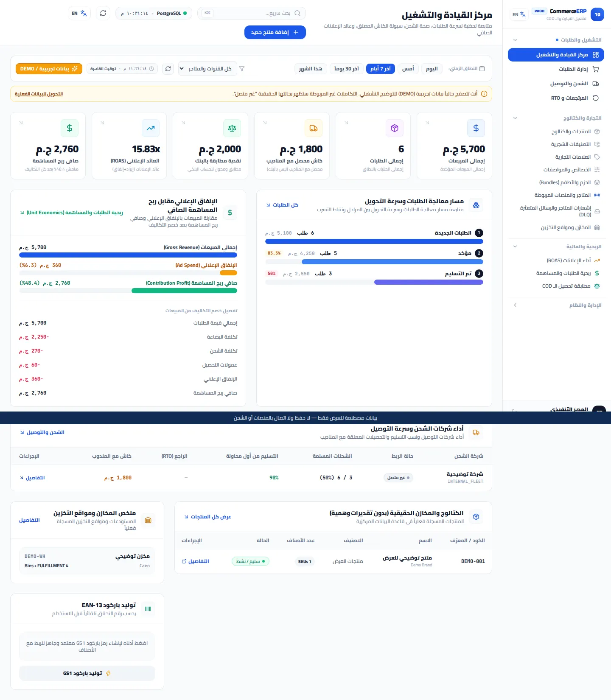Open العلامات التجارية in sidebar

pyautogui.click(x=556, y=157)
